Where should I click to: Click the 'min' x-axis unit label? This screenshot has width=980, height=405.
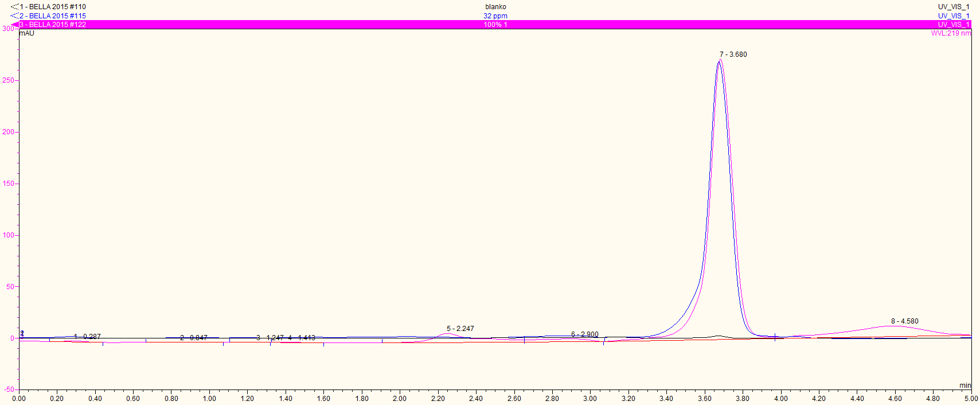coord(965,385)
